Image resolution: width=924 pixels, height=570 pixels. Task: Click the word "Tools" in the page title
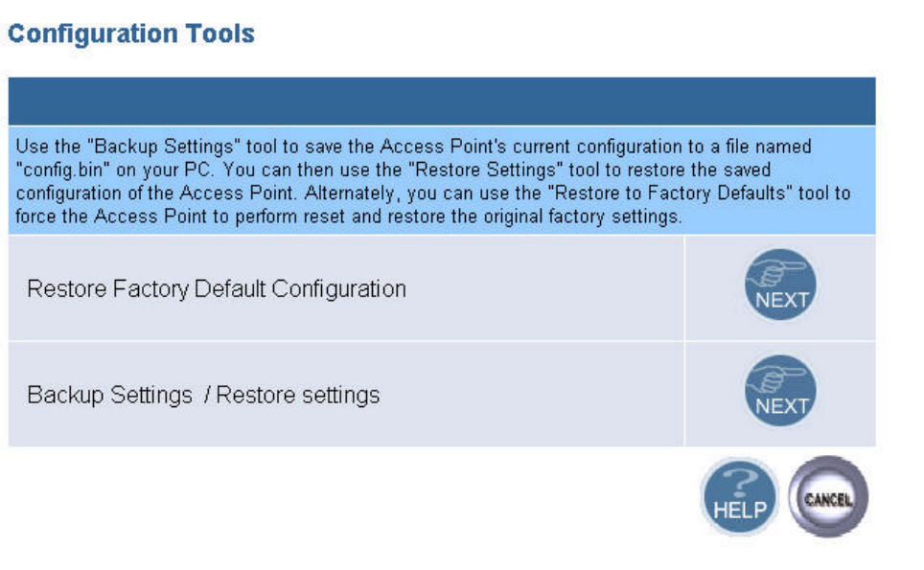pyautogui.click(x=222, y=34)
